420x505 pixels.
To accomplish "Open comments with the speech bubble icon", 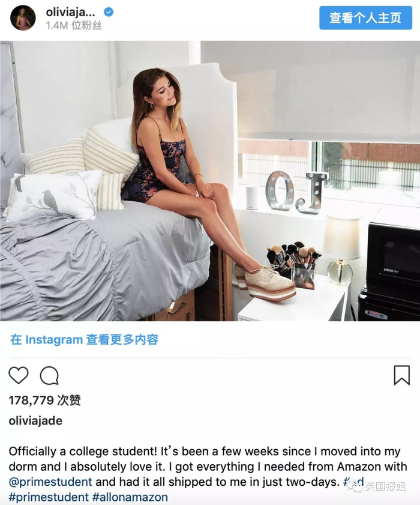I will pyautogui.click(x=49, y=375).
